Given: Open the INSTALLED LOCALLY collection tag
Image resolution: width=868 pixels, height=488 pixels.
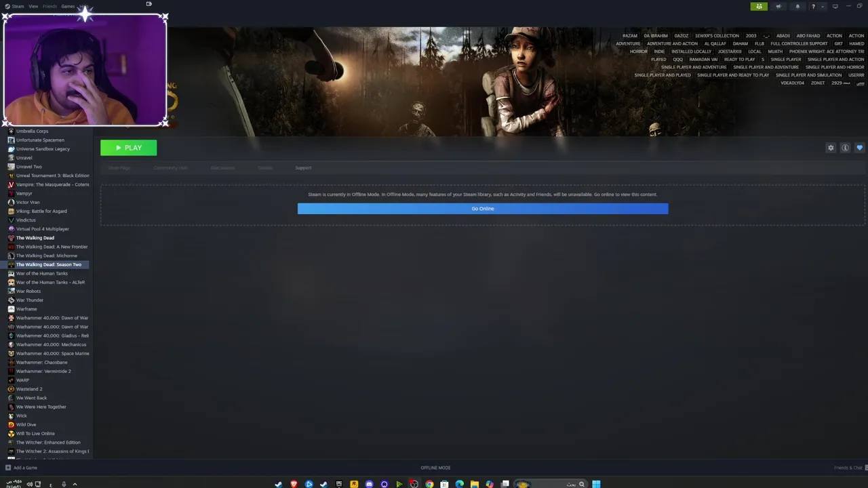Looking at the screenshot, I should pos(691,52).
